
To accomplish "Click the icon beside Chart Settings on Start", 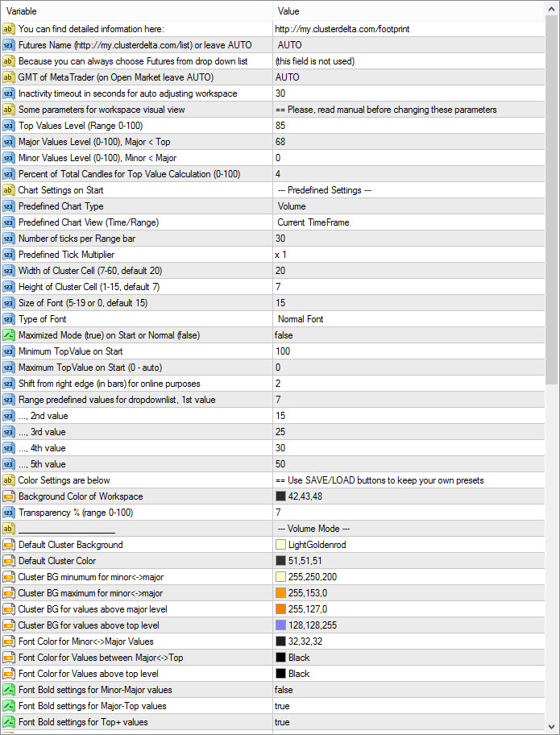I will pos(9,190).
